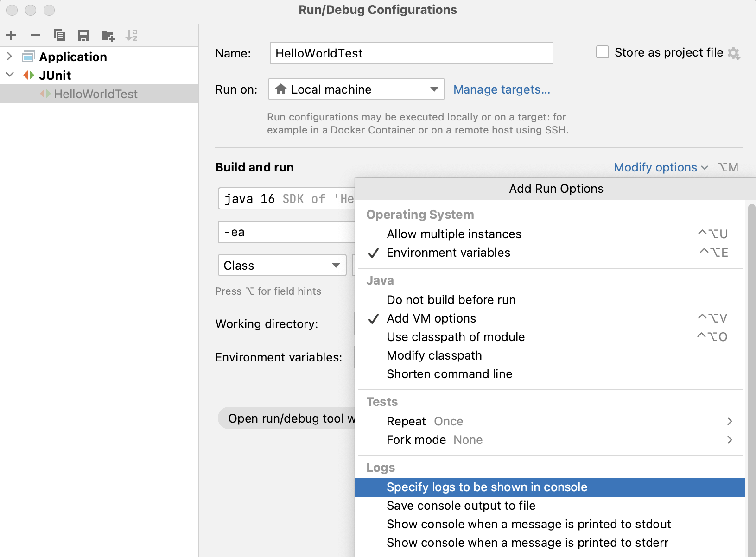Click the -ea VM options field
Viewport: 756px width, 557px height.
(x=287, y=232)
